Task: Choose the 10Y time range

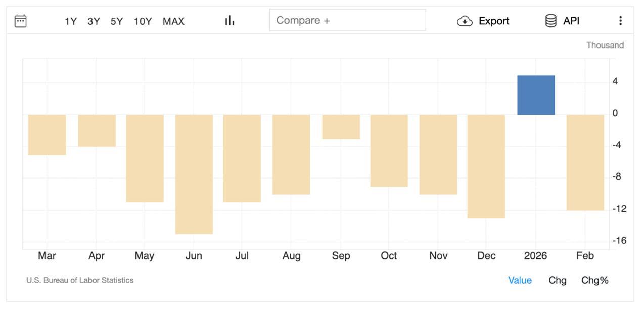Action: (143, 21)
